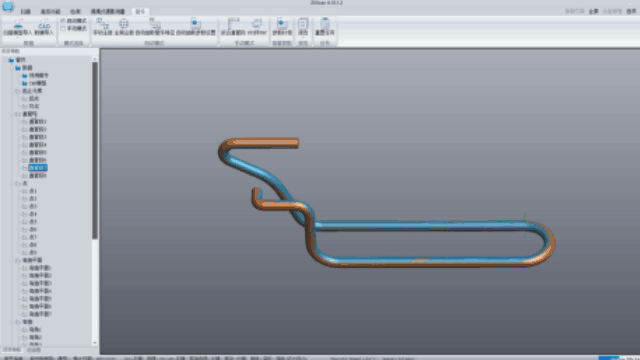The image size is (640, 360).
Task: Collapse the root node of the tree
Action: (x=5, y=60)
